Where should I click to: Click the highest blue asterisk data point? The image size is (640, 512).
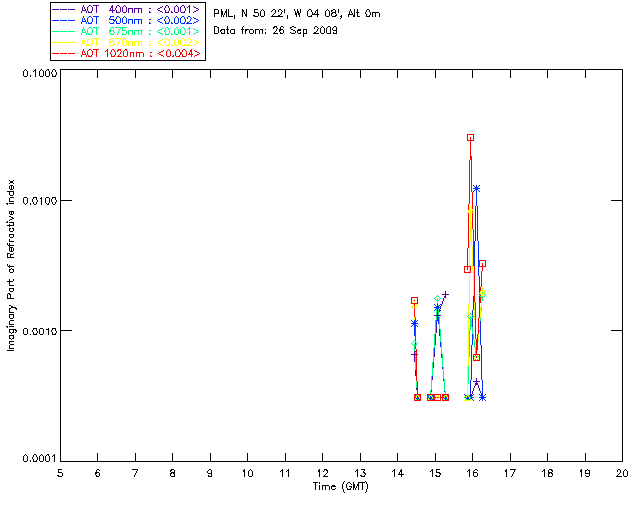click(x=476, y=188)
